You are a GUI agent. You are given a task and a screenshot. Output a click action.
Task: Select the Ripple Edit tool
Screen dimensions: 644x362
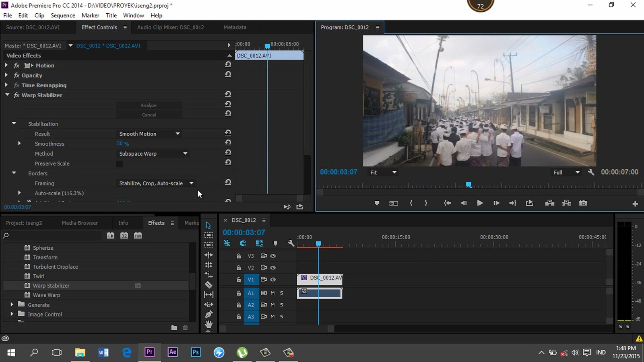point(208,255)
